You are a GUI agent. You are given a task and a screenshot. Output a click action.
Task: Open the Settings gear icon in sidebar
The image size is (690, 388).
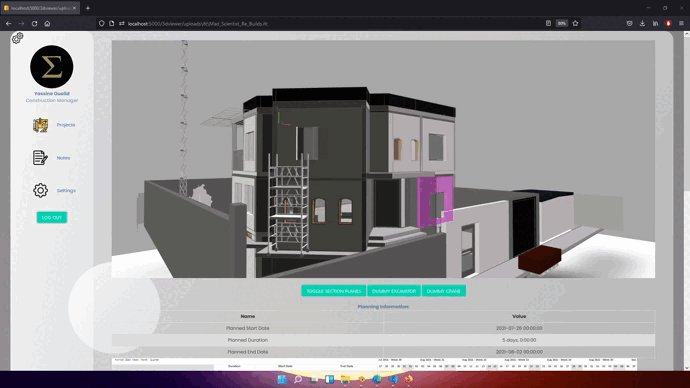pyautogui.click(x=40, y=190)
